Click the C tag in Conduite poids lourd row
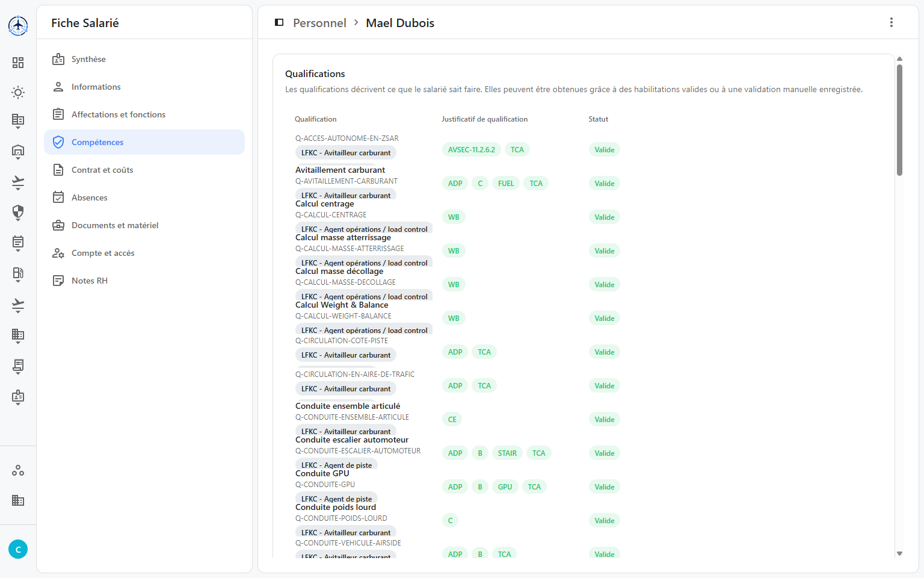This screenshot has height=578, width=924. point(450,521)
